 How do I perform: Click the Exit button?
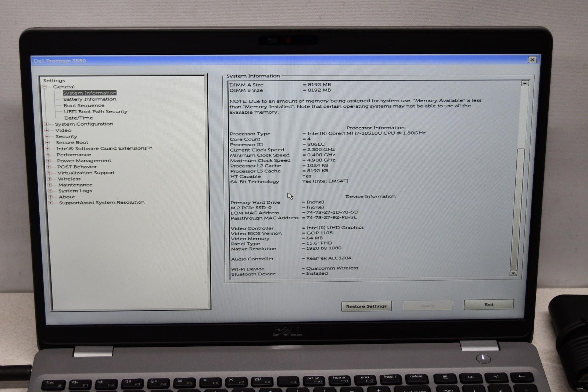pos(489,304)
